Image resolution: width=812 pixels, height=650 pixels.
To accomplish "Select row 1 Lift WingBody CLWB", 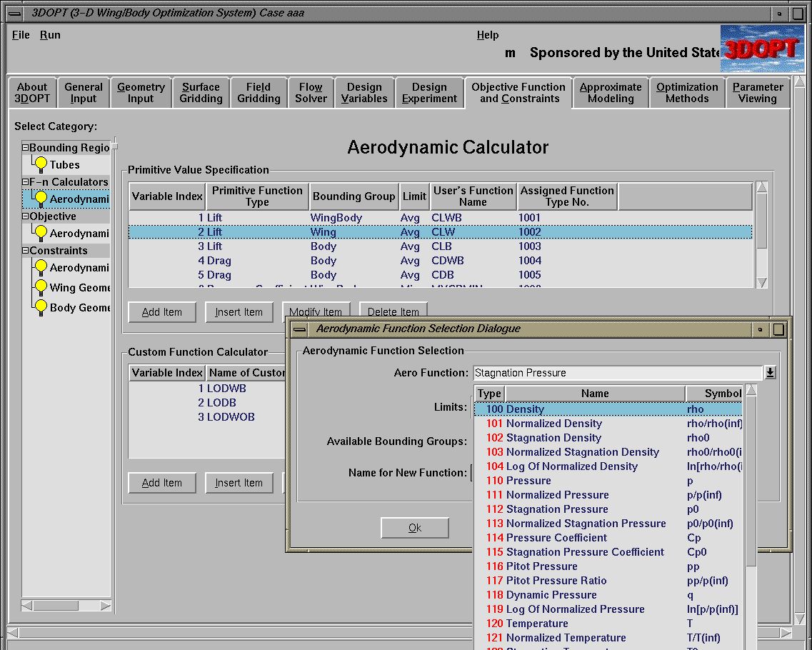I will (440, 218).
